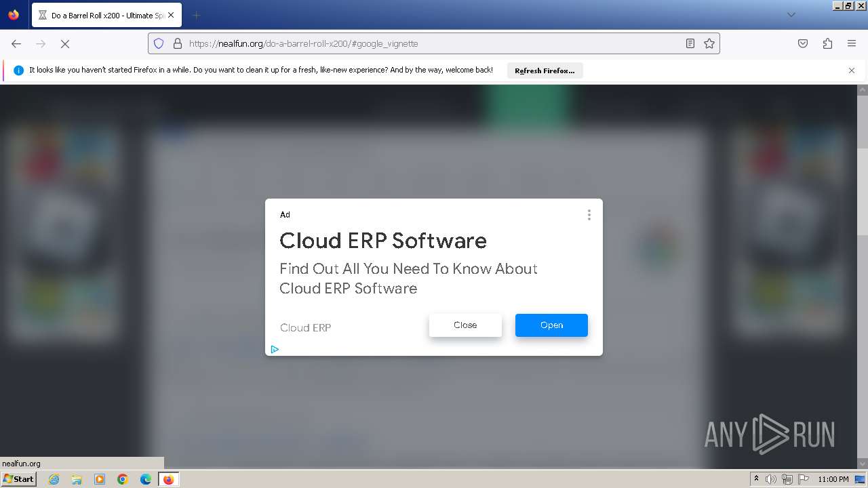Click the AdChoices triangle icon
Screen dimensions: 868x488
[x=275, y=350]
